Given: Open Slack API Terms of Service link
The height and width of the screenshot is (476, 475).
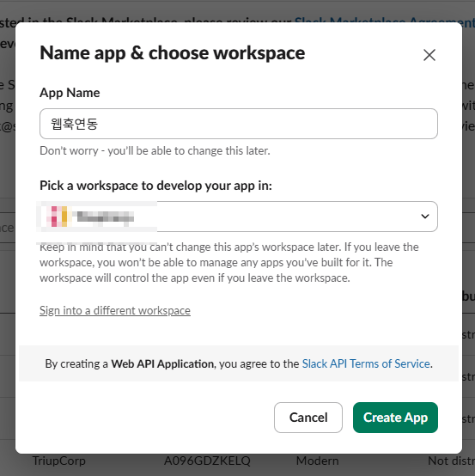Looking at the screenshot, I should coord(366,363).
